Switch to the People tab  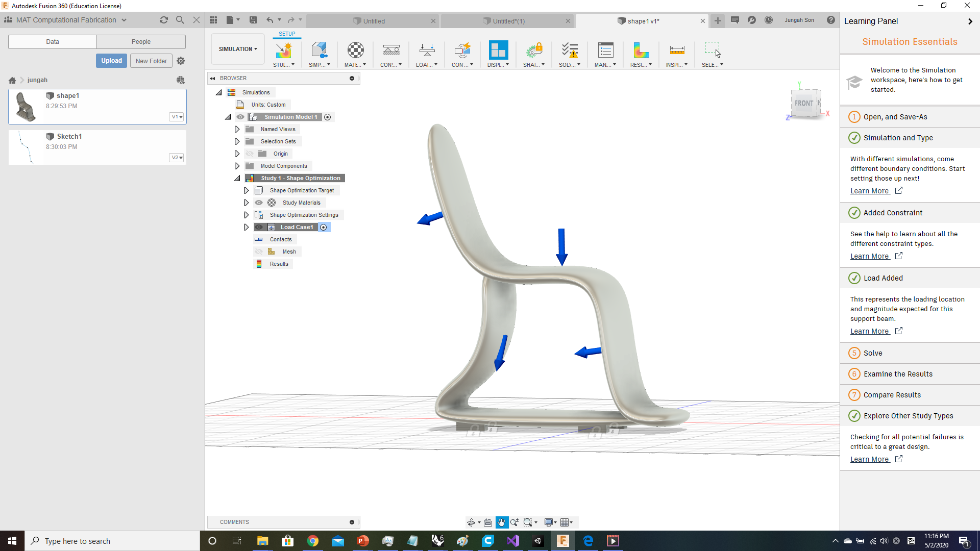coord(141,41)
